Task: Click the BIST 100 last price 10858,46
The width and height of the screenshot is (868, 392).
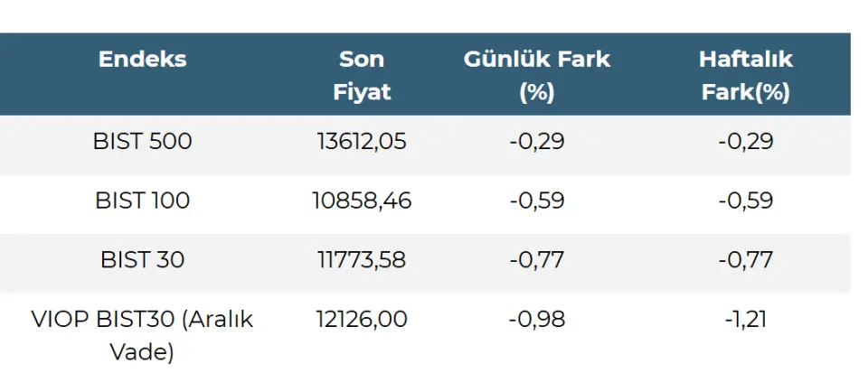Action: click(362, 201)
